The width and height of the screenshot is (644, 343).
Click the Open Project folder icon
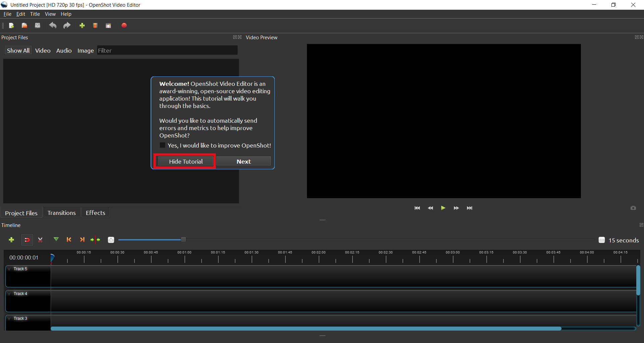tap(24, 25)
